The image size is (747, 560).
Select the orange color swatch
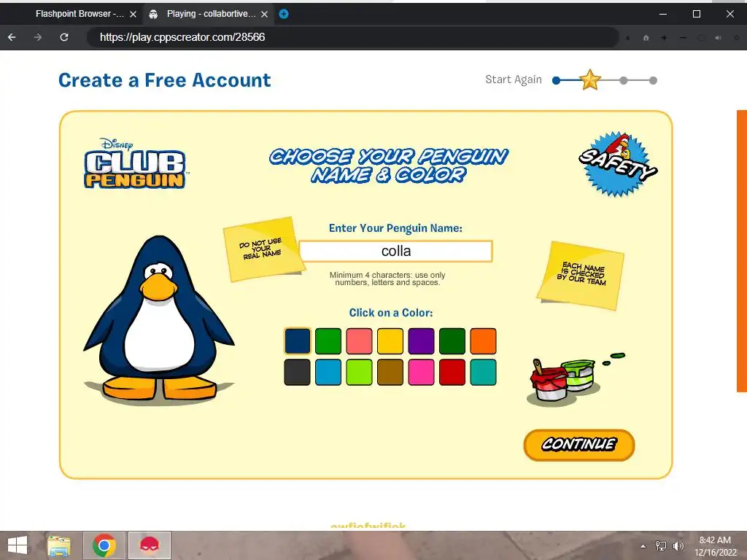point(483,341)
